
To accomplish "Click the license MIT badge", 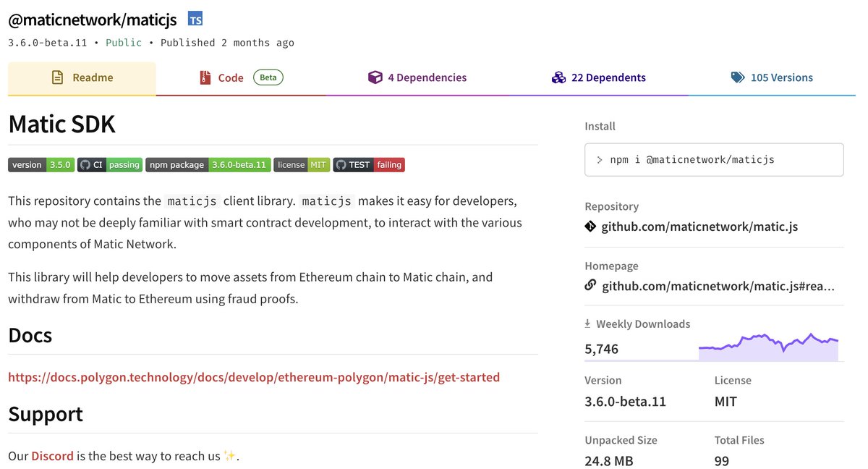I will (302, 165).
